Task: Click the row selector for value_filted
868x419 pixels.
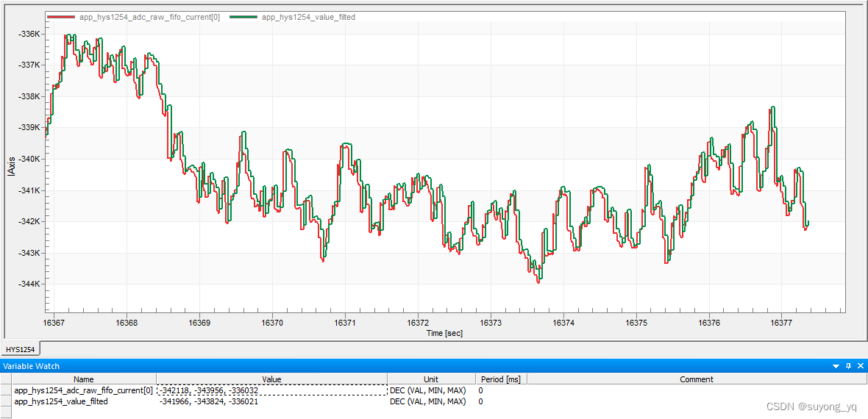Action: [x=6, y=401]
